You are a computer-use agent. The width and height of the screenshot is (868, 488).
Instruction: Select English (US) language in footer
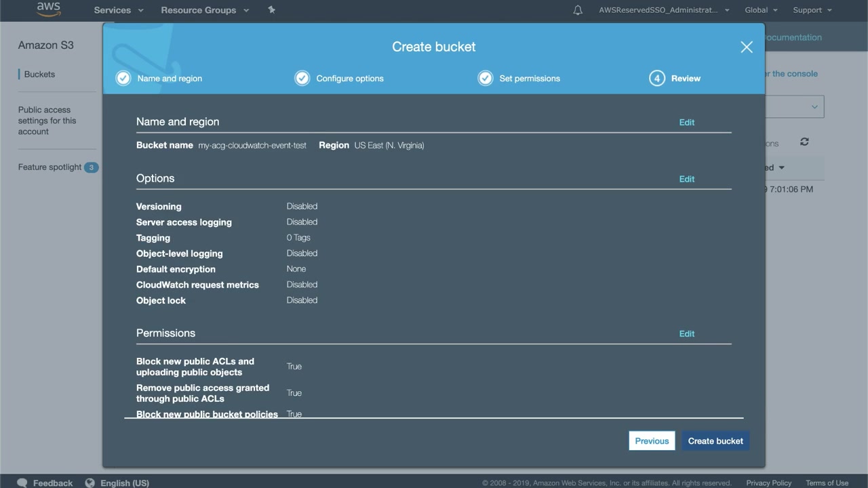[125, 483]
